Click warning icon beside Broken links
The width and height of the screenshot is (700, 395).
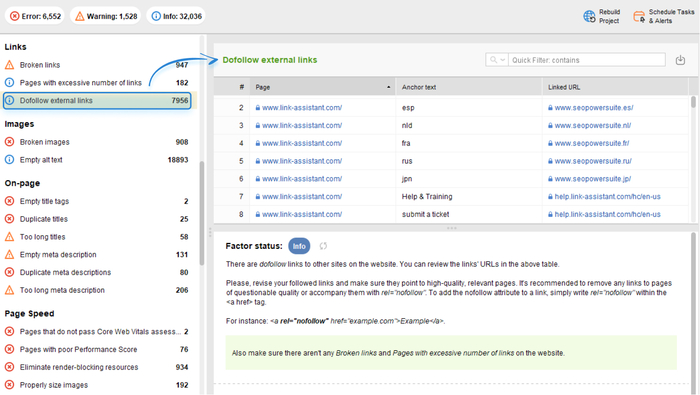point(9,65)
